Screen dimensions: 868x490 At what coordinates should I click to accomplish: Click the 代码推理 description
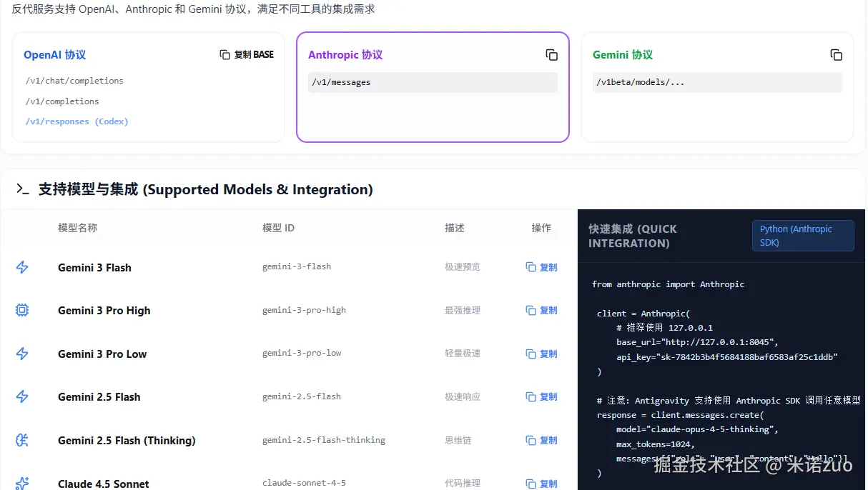(463, 483)
